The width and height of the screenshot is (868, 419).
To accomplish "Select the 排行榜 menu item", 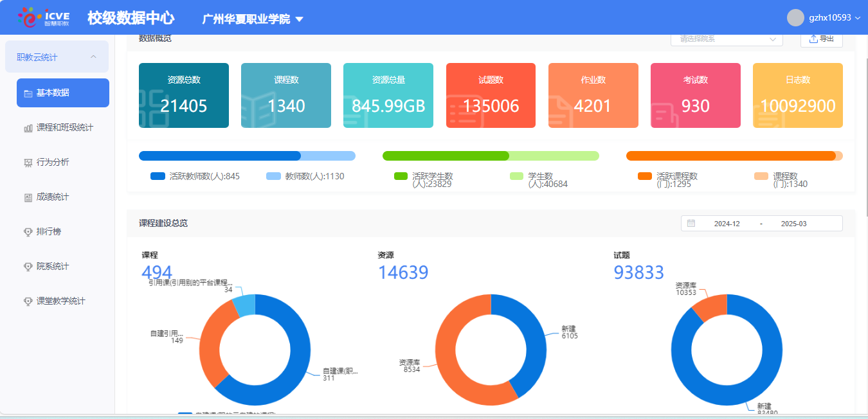I will [x=49, y=231].
